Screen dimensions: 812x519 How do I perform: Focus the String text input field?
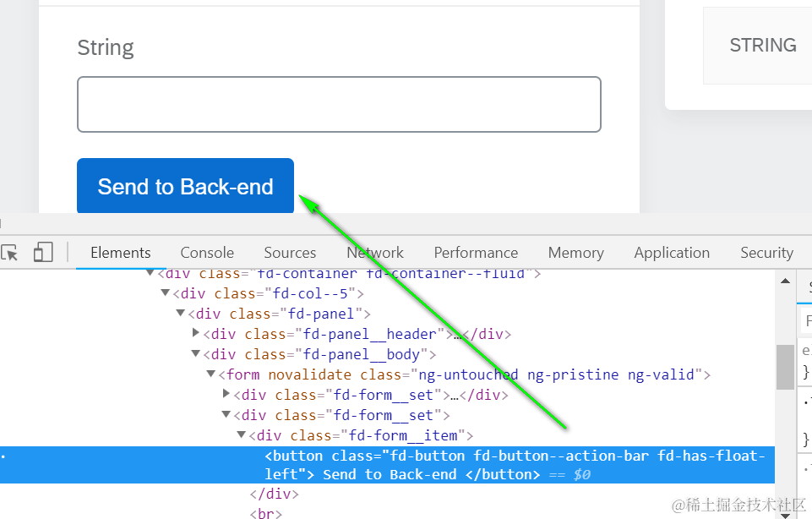point(339,105)
